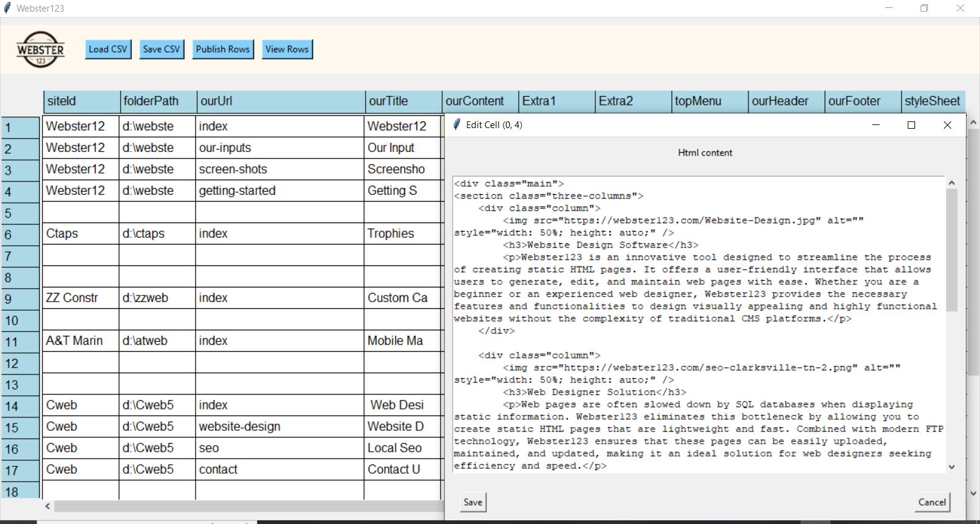Click the Save CSV button

(161, 49)
